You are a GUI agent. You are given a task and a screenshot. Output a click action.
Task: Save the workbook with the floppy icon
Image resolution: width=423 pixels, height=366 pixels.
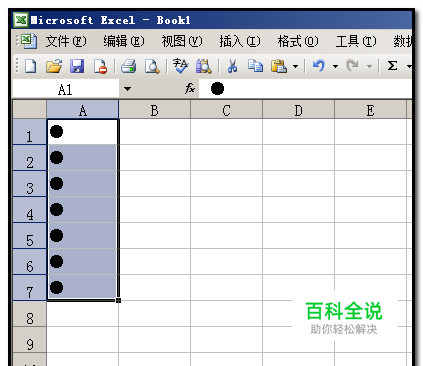click(77, 66)
